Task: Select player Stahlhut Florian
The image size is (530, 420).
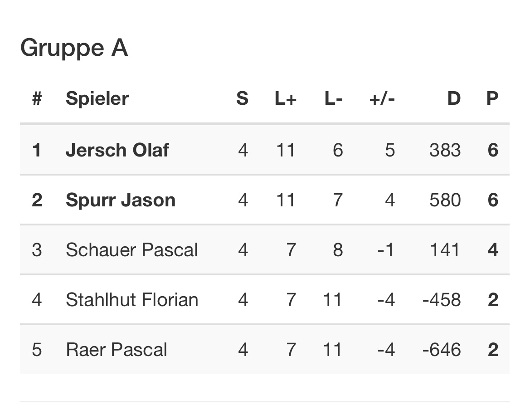Action: 131,300
